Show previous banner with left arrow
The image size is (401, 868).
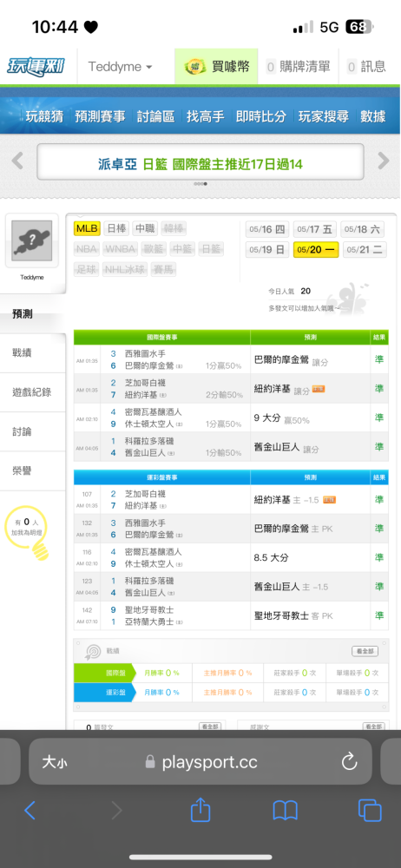coord(17,161)
